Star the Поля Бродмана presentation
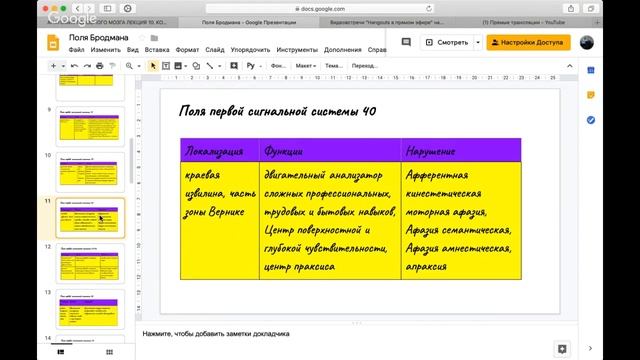The width and height of the screenshot is (640, 360). 142,38
